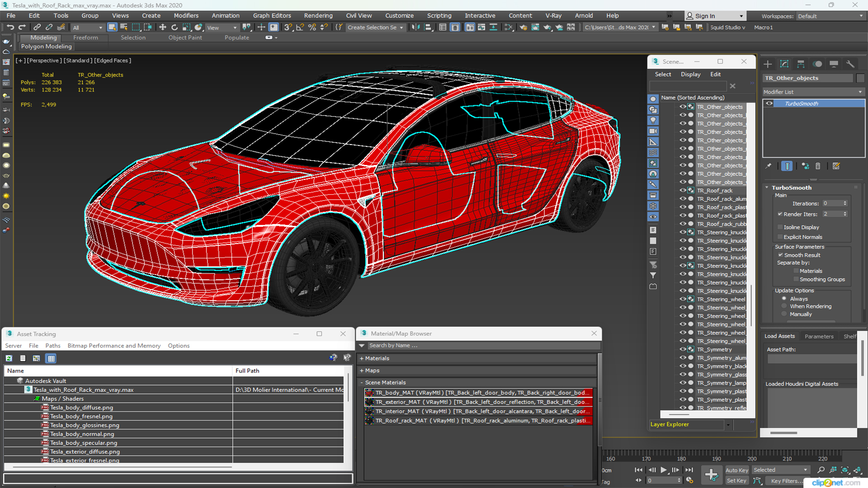Open selection filter All dropdown
The width and height of the screenshot is (868, 488).
(88, 28)
